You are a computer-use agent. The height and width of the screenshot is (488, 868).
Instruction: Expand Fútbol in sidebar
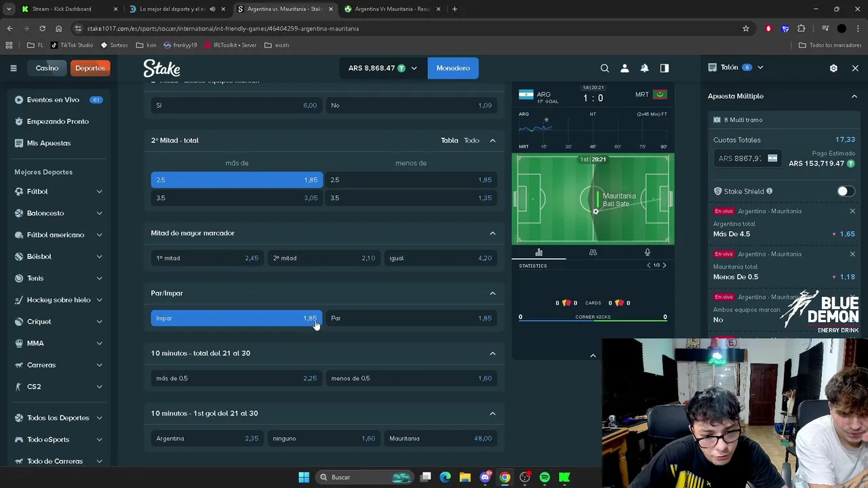click(99, 192)
